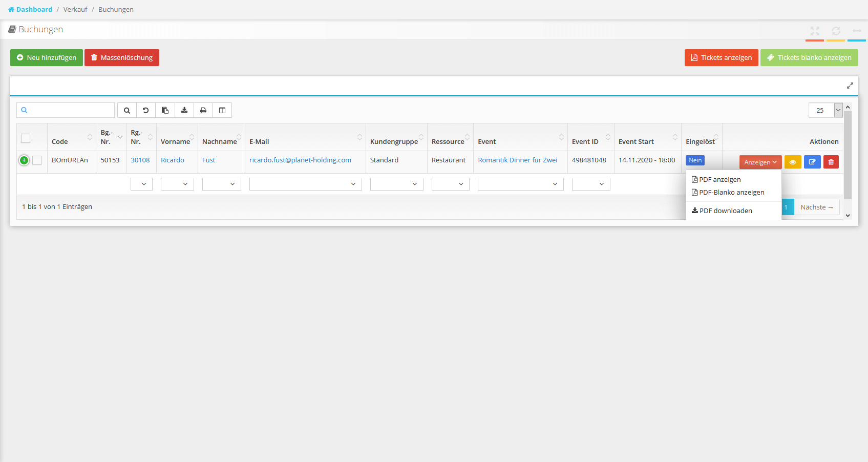
Task: Open the 'Romantik Dinner für Zwei' event link
Action: click(x=517, y=160)
